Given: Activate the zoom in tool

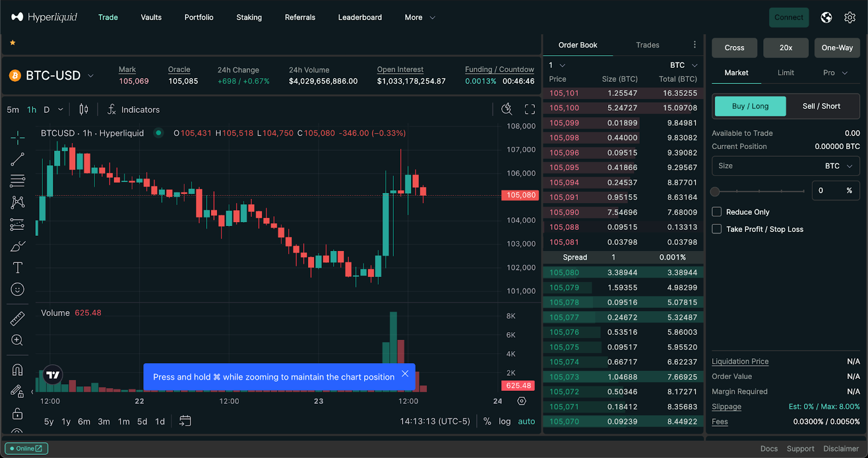Looking at the screenshot, I should (17, 340).
